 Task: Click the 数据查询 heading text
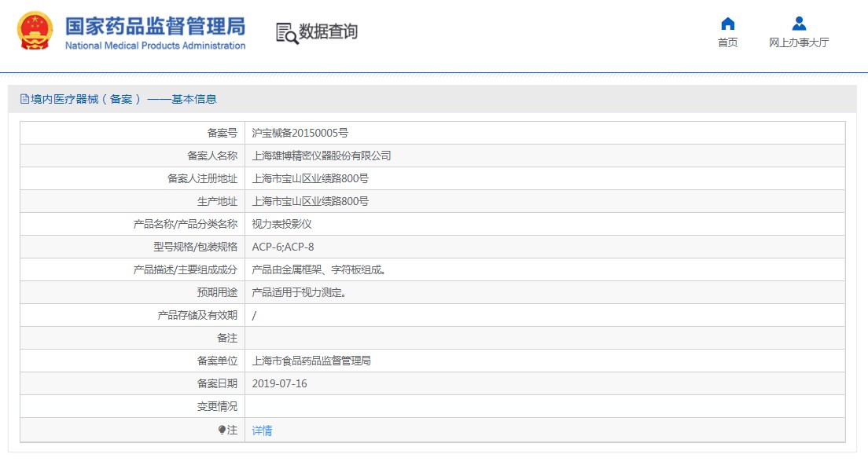[x=328, y=32]
